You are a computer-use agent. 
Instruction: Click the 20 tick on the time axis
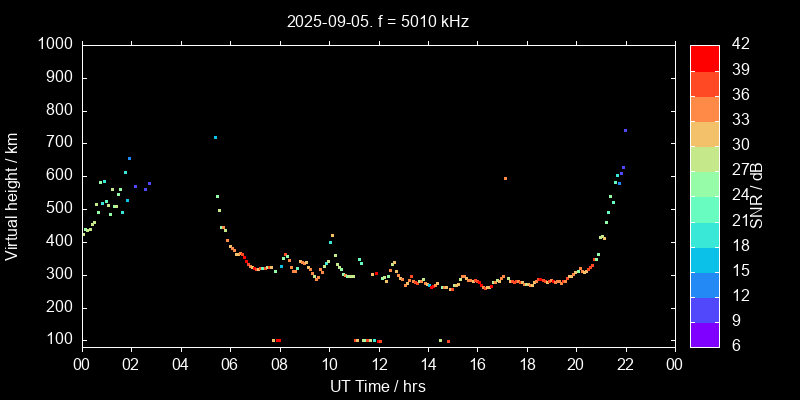[576, 365]
